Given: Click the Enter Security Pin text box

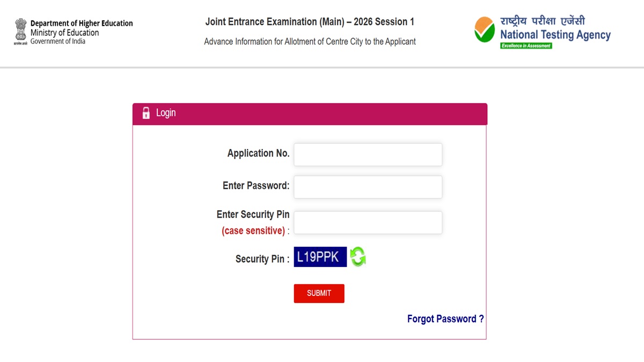Looking at the screenshot, I should click(x=368, y=223).
